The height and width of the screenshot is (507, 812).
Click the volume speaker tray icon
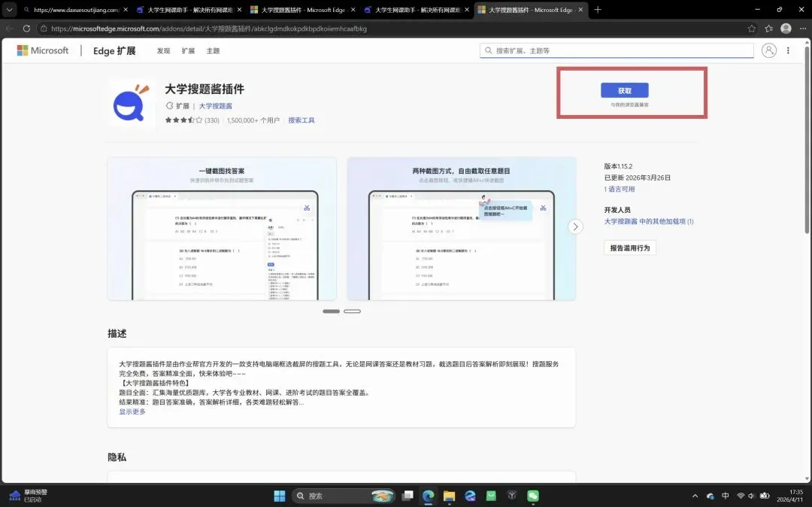(751, 496)
